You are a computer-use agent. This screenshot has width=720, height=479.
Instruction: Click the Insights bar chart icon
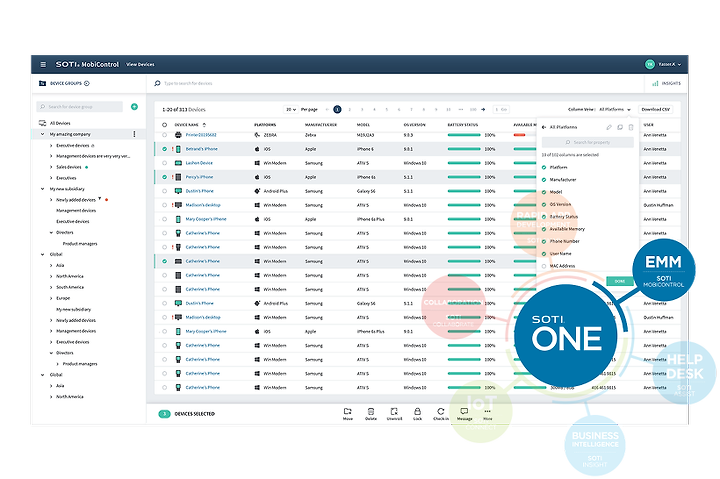(x=655, y=83)
